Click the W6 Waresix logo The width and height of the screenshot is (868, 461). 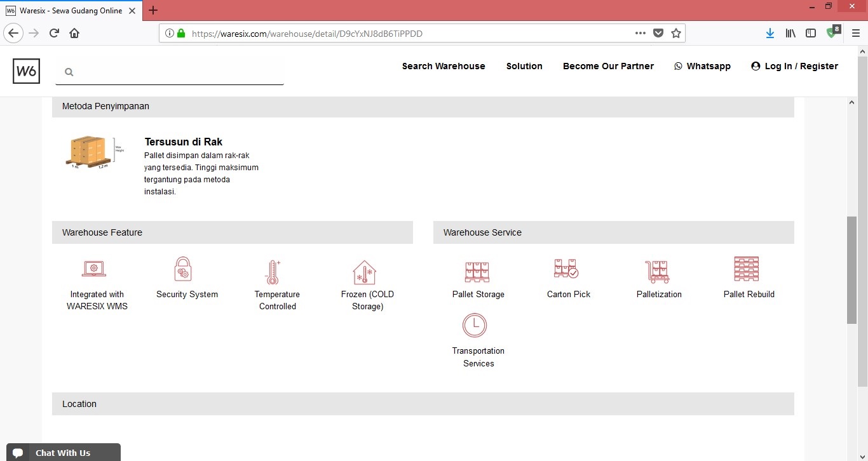(26, 71)
